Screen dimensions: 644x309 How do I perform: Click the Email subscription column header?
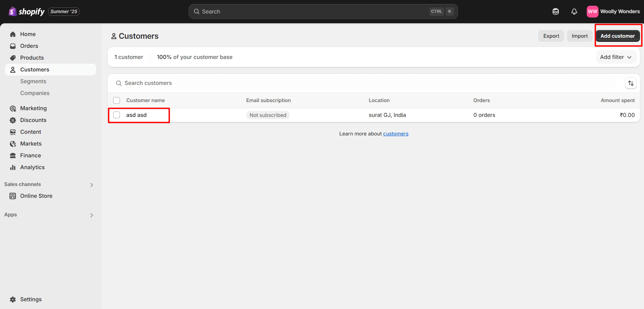point(268,100)
